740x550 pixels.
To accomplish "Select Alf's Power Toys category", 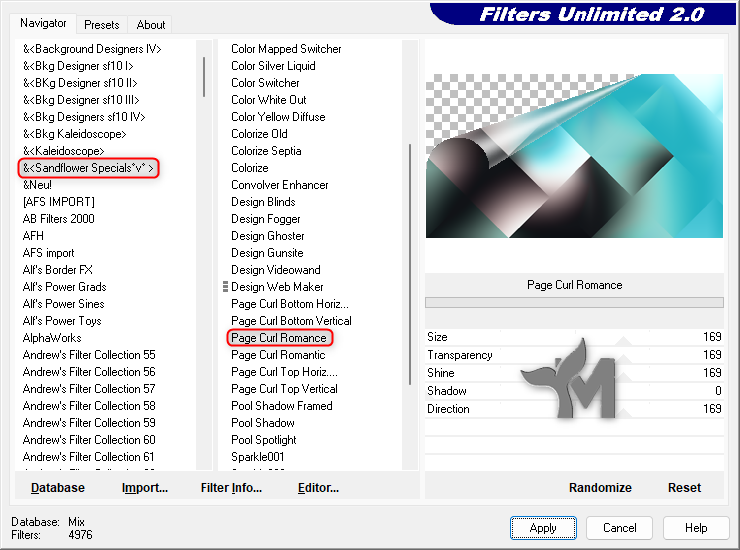I will [62, 321].
